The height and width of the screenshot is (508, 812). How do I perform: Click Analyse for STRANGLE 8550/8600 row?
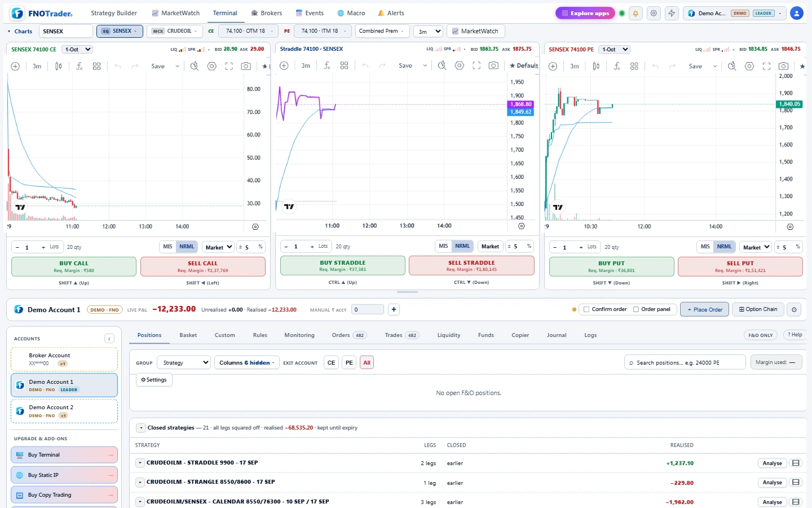(772, 483)
